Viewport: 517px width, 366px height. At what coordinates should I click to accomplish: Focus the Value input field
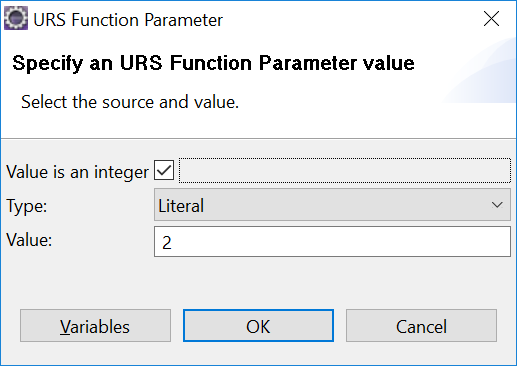[332, 242]
